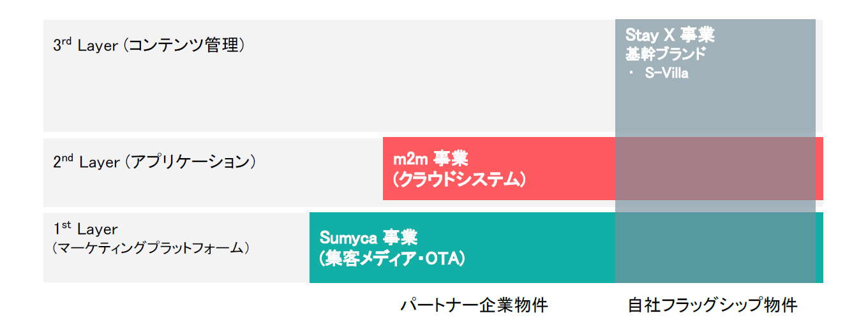Screen dimensions: 868x327
Task: Click the 基幹ブランド label
Action: 665,54
